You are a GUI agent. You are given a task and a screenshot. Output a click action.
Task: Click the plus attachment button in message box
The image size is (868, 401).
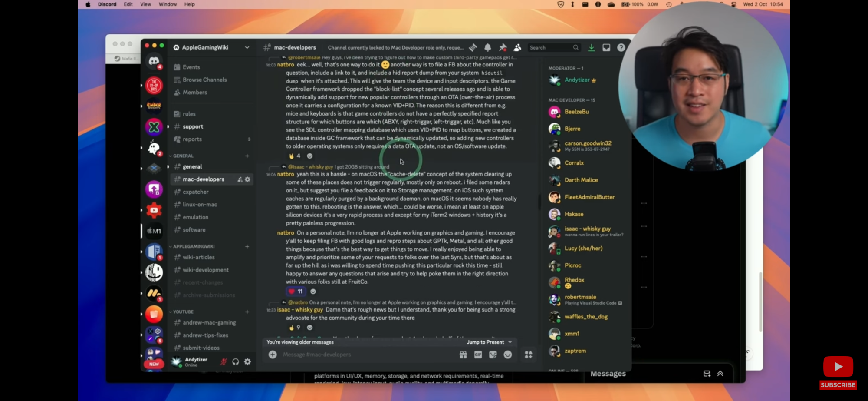point(273,355)
